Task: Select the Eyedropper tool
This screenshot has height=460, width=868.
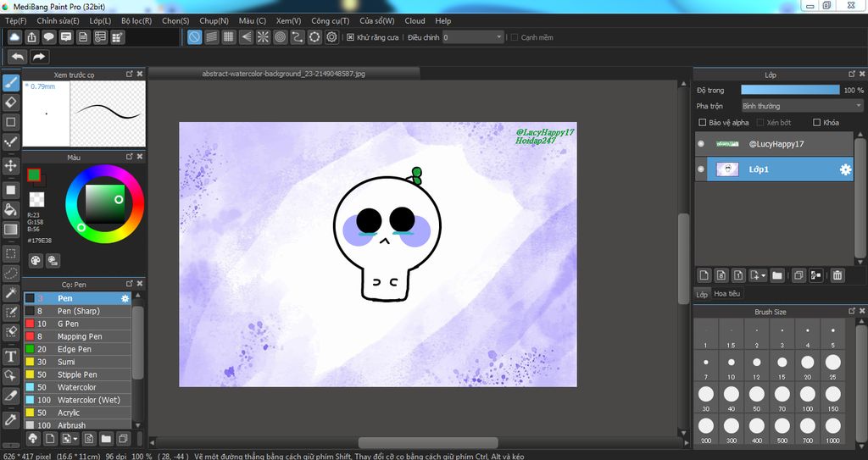Action: [10, 419]
